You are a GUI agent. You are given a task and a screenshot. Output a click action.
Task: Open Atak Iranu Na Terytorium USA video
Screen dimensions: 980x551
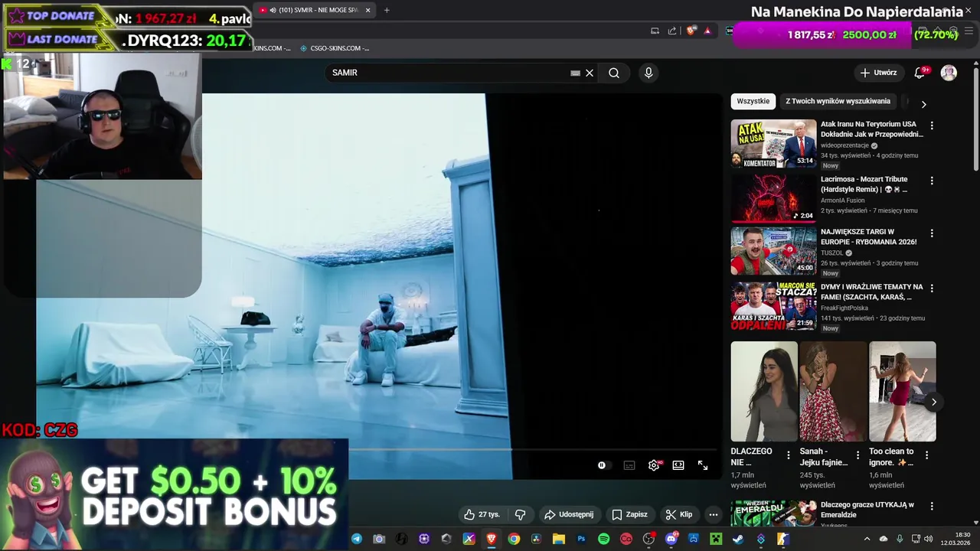(872, 129)
